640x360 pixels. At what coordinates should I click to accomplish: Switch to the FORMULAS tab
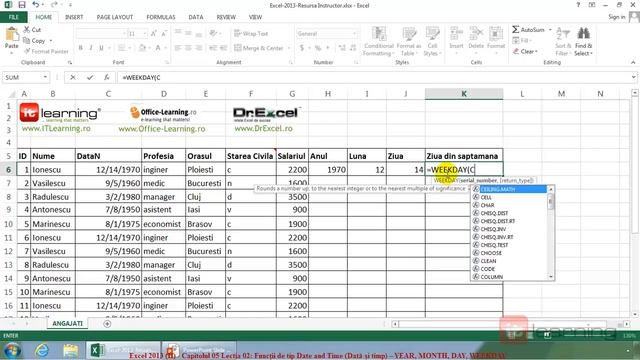click(x=161, y=17)
